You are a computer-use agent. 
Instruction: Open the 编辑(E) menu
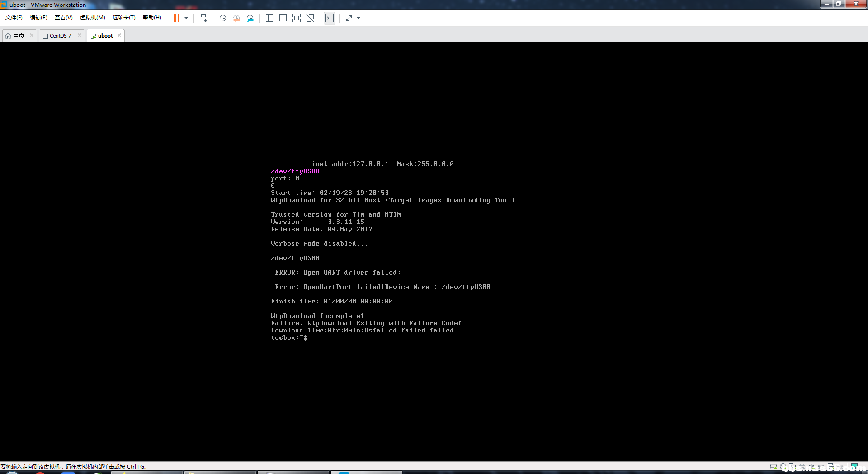click(38, 18)
